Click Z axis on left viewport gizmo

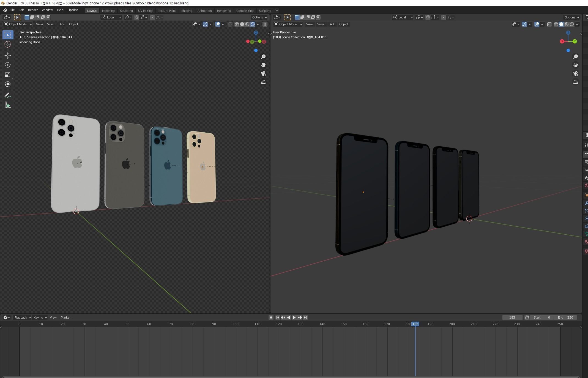pyautogui.click(x=256, y=32)
